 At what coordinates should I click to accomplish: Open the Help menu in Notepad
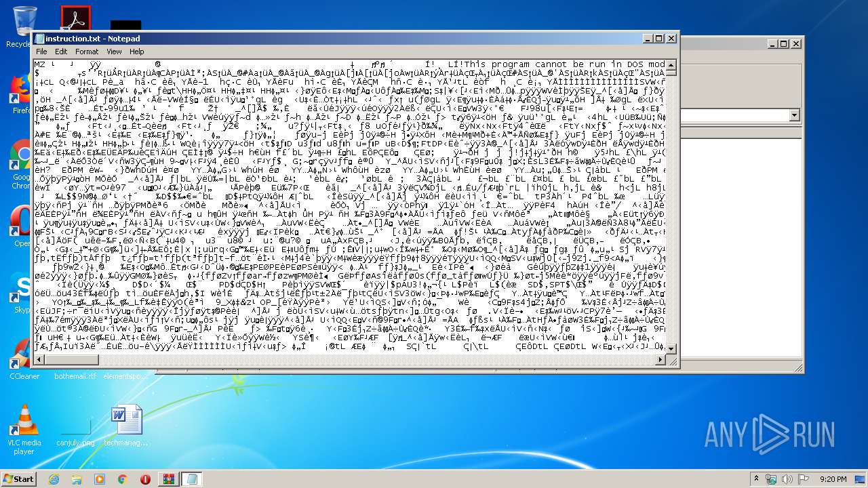tap(137, 52)
